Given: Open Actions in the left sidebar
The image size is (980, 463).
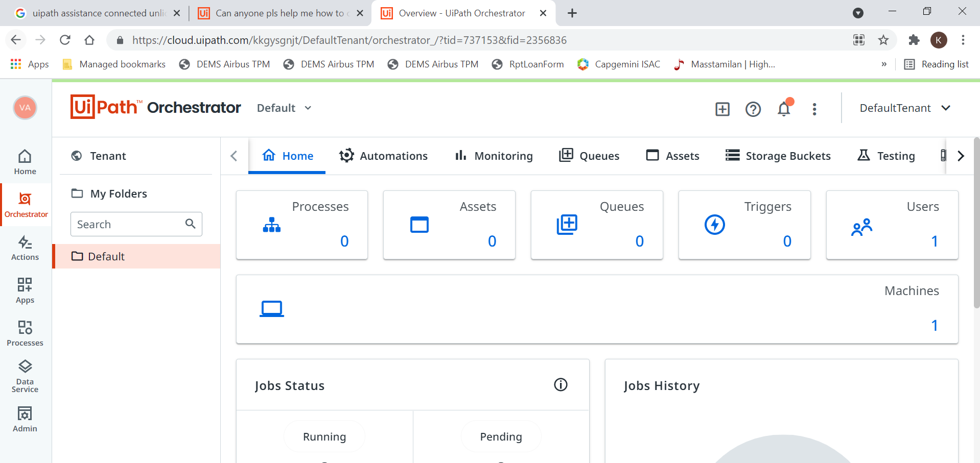Looking at the screenshot, I should click(x=25, y=248).
